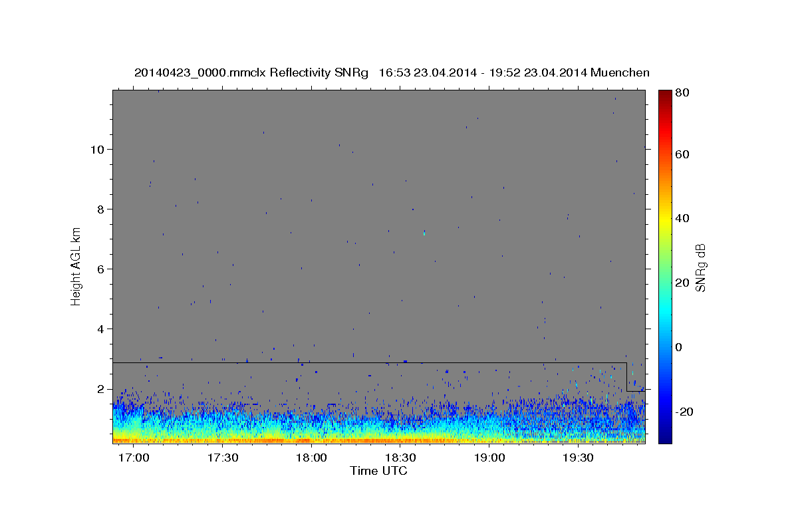Select the 18:30 time tick label
The height and width of the screenshot is (532, 798).
coord(401,458)
